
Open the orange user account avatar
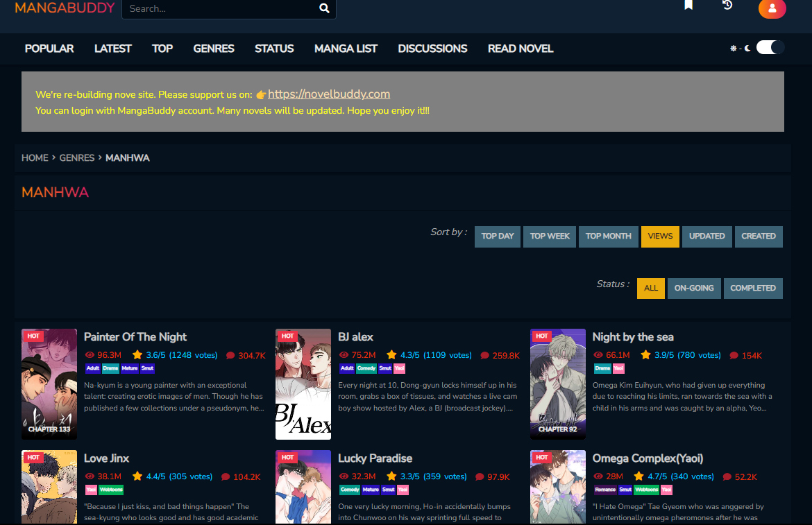(x=772, y=8)
